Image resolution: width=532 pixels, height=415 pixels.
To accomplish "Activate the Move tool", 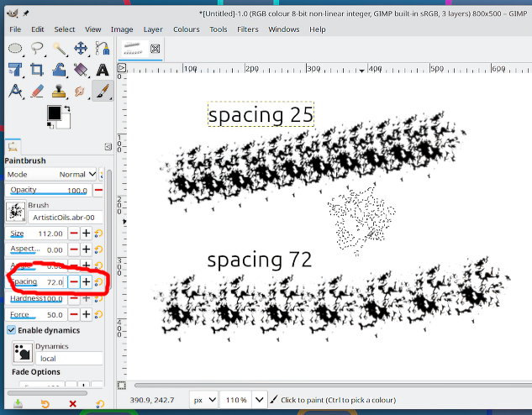I will (81, 49).
